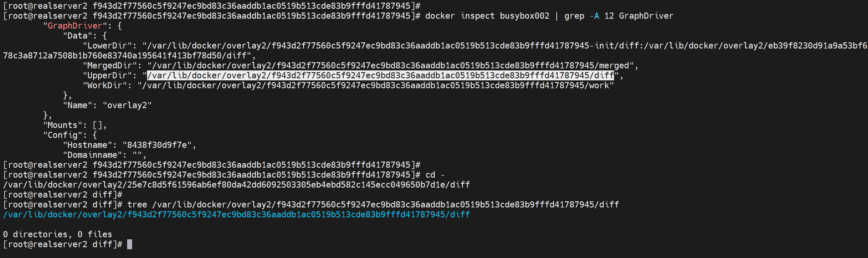Click the word busybox002 in docker command
Screen dimensions: 868x258
tap(524, 16)
